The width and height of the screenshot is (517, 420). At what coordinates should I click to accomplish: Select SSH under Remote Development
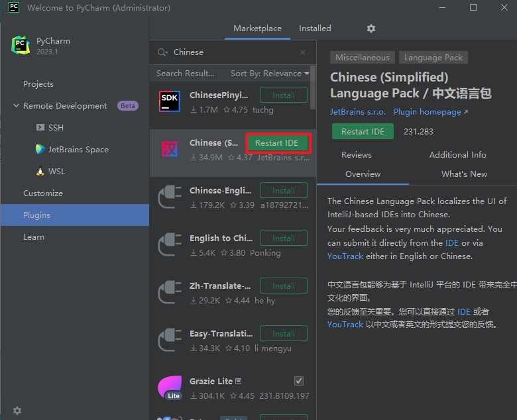[x=56, y=127]
